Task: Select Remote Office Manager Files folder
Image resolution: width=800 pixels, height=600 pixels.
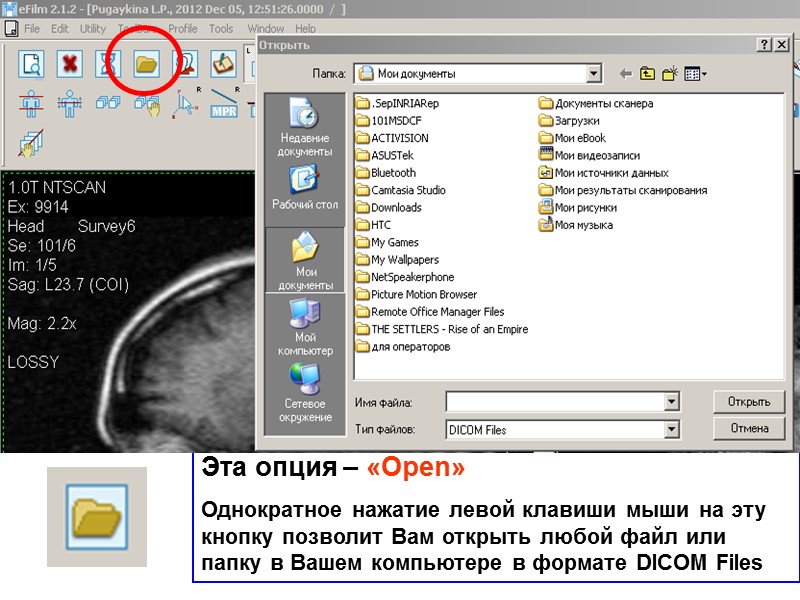Action: [x=431, y=311]
